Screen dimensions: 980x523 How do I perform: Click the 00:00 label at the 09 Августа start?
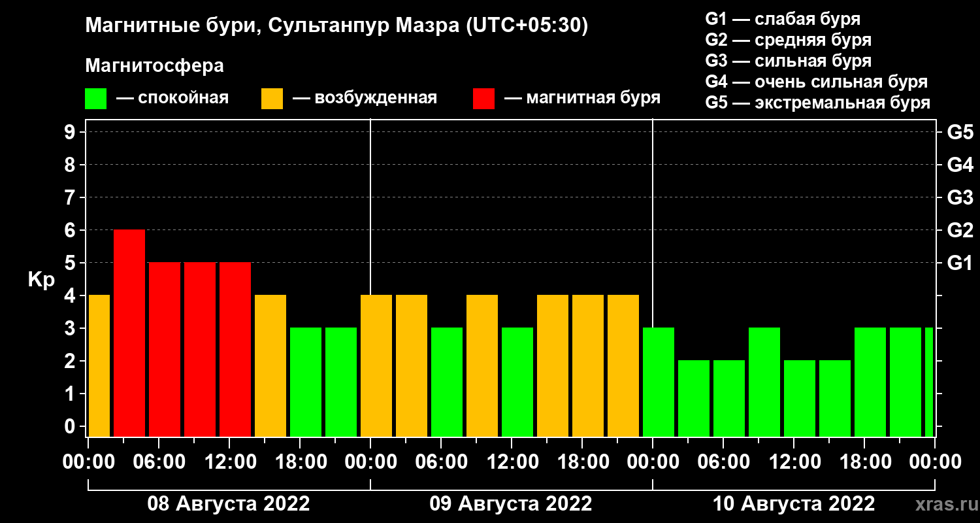tap(370, 462)
